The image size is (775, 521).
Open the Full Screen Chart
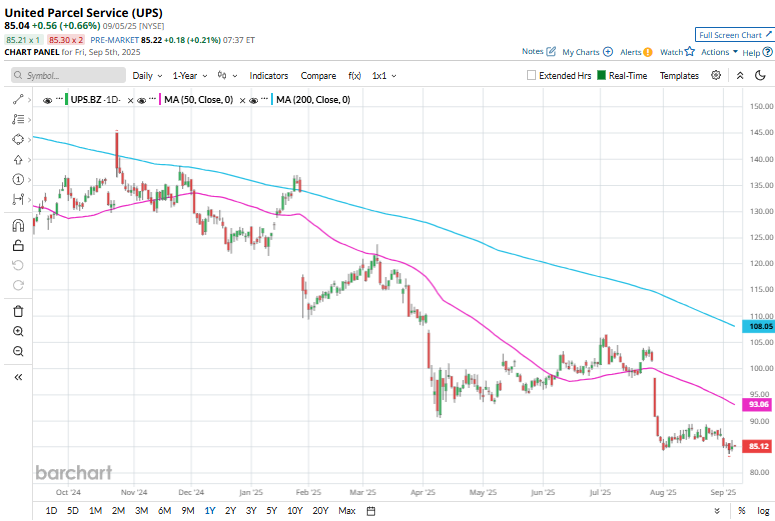click(734, 35)
